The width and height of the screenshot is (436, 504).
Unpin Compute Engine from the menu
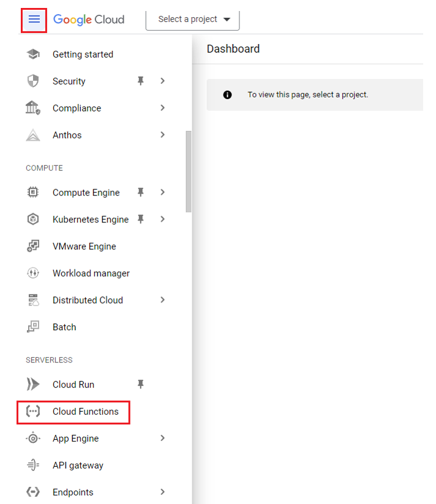tap(140, 192)
